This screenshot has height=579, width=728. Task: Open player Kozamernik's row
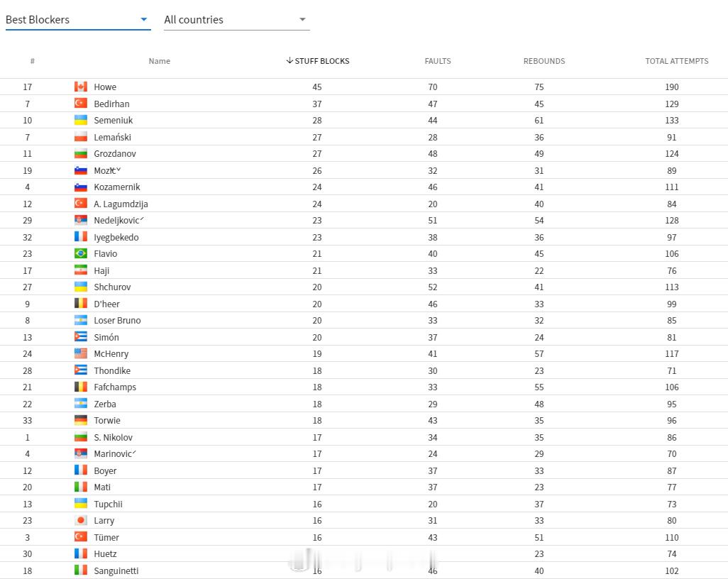click(x=364, y=187)
